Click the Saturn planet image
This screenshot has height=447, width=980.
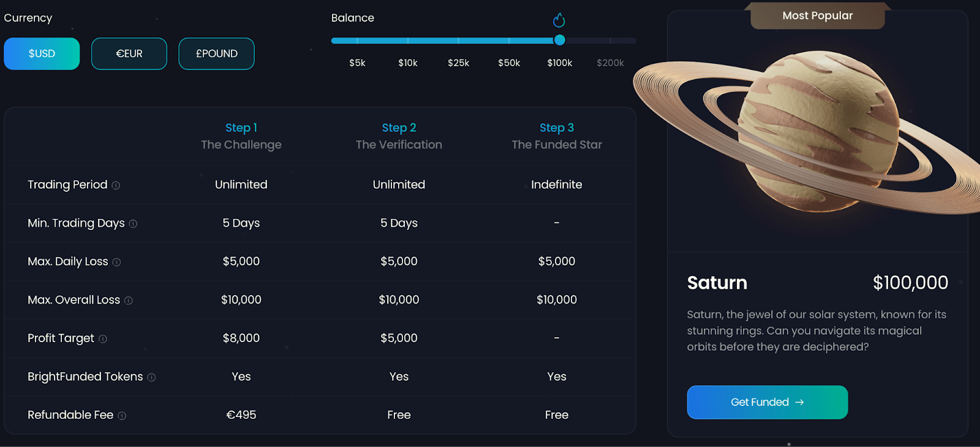tap(809, 132)
